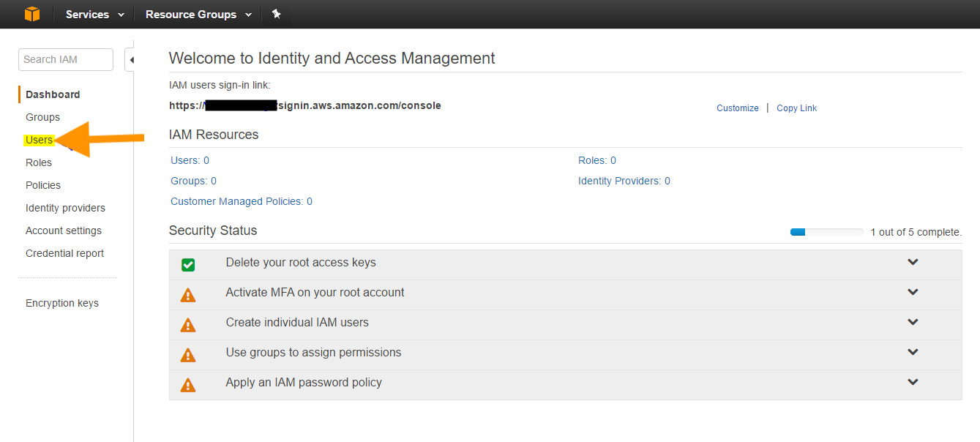Expand Use groups to assign permissions chevron
The height and width of the screenshot is (442, 980).
(x=913, y=352)
